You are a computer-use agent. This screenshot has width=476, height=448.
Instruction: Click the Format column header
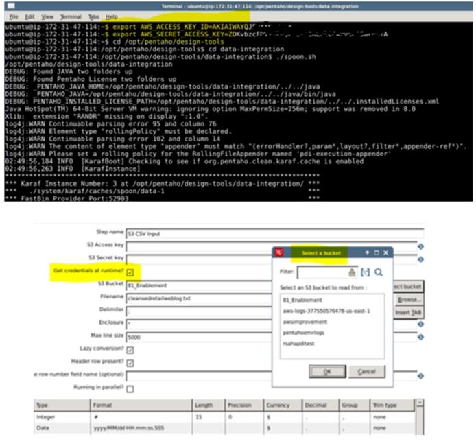(x=141, y=405)
